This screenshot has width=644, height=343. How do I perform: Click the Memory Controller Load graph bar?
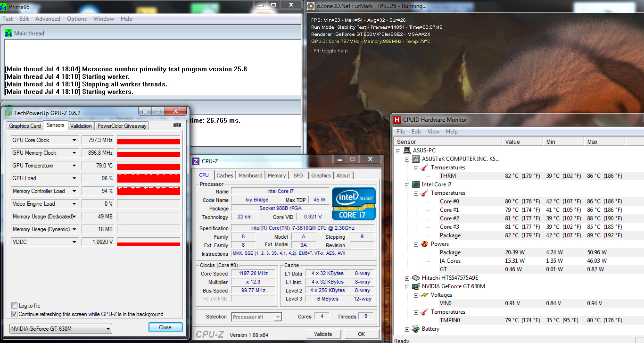(149, 191)
